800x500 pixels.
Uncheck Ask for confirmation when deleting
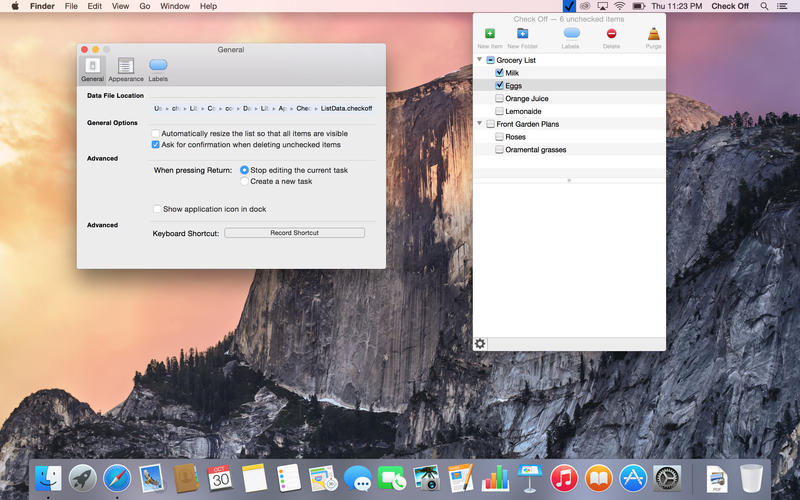pyautogui.click(x=156, y=144)
